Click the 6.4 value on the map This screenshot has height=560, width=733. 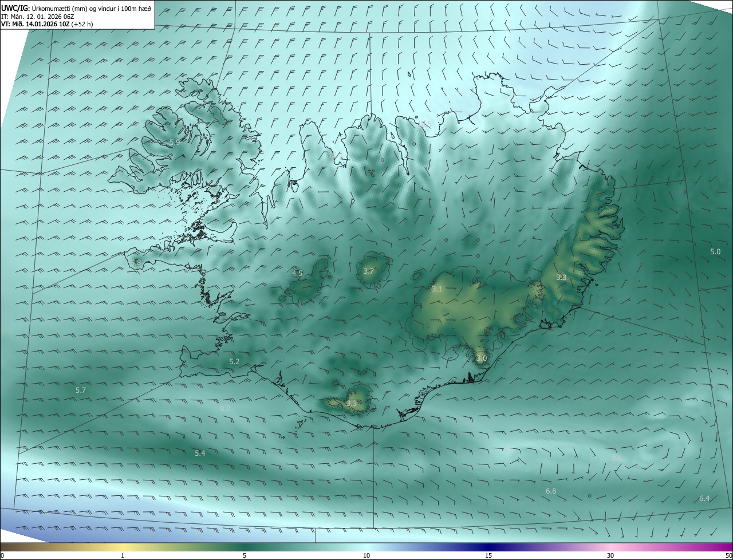pyautogui.click(x=704, y=499)
